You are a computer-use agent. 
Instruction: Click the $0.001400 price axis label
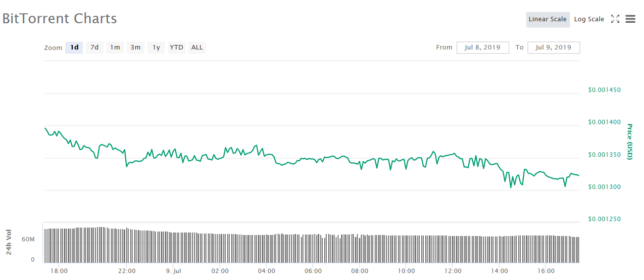tap(604, 122)
